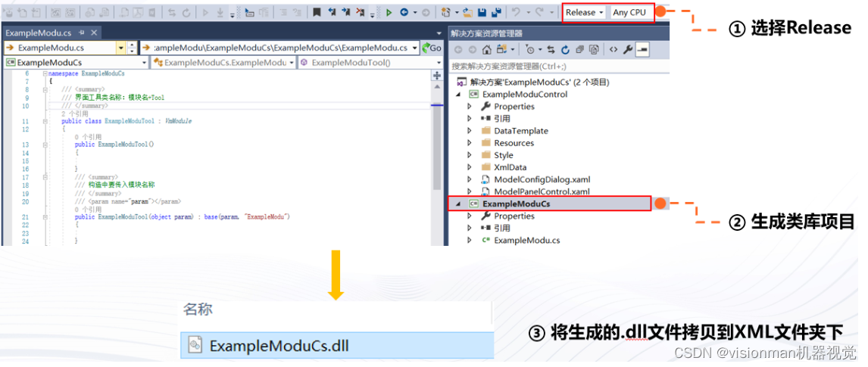Open the yellow folder Open File icon
Viewport: 868px width, 367px height.
coord(468,12)
